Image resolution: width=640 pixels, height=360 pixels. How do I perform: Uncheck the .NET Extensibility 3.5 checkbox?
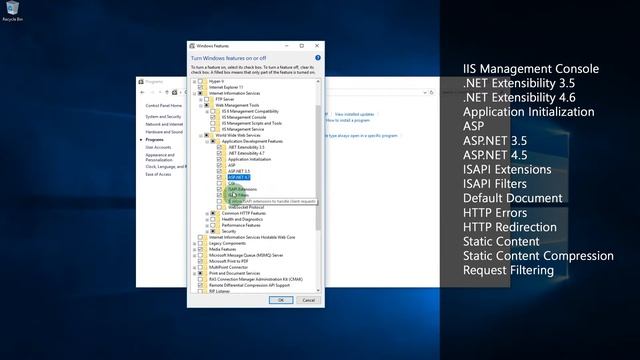tap(219, 147)
